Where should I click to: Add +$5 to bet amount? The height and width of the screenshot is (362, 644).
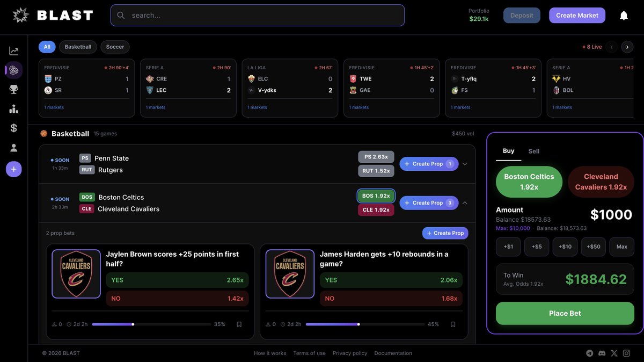tap(537, 247)
